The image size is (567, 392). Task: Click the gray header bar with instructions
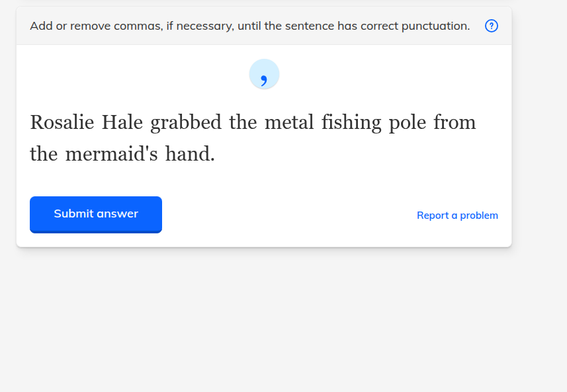tap(265, 26)
